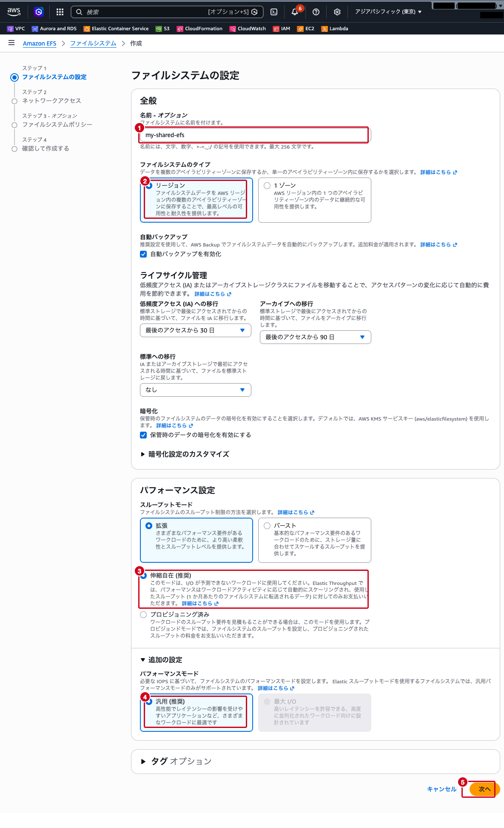Image resolution: width=504 pixels, height=828 pixels.
Task: Open the IAM bookmark
Action: pyautogui.click(x=282, y=29)
